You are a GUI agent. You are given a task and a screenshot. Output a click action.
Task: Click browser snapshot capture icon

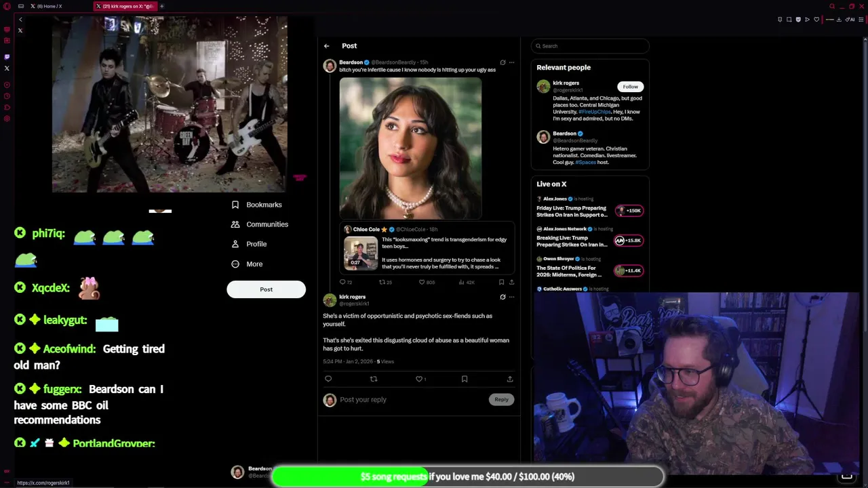[789, 20]
